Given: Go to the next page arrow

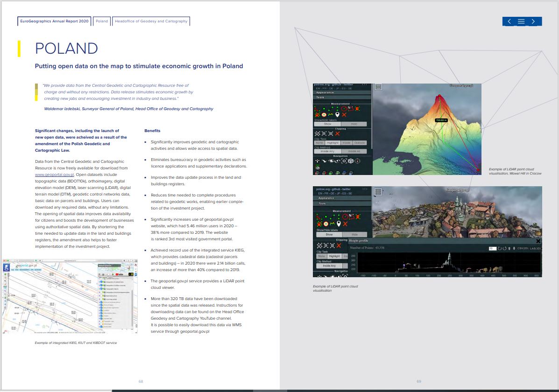Looking at the screenshot, I should 534,21.
